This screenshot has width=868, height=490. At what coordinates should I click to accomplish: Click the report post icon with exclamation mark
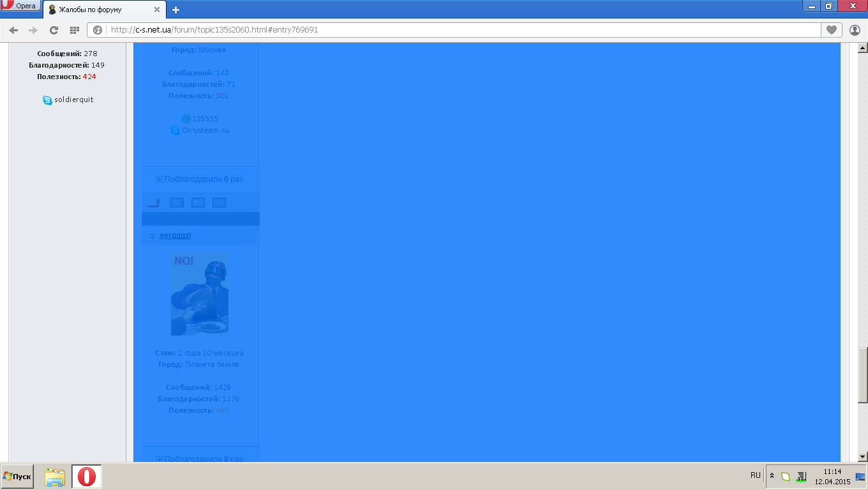coord(177,203)
